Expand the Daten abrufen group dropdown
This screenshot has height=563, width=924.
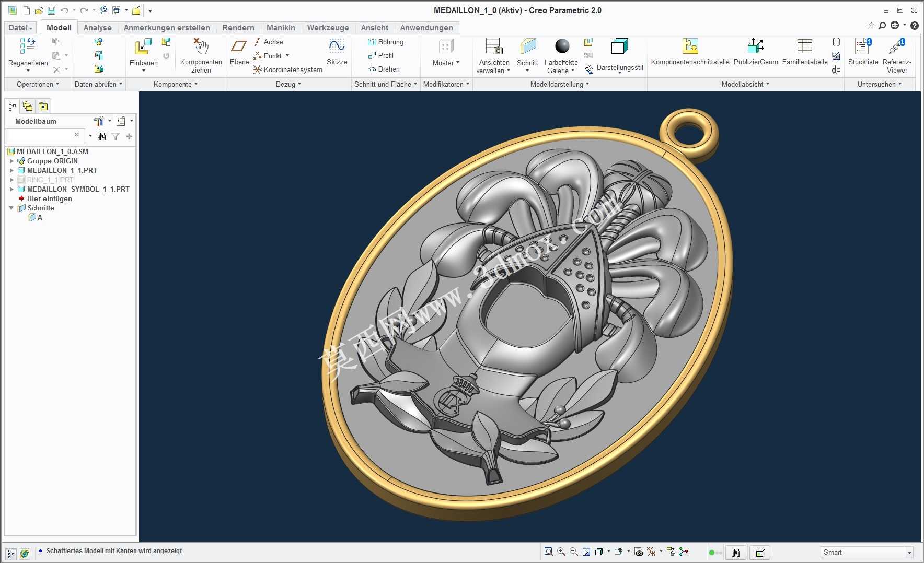(x=98, y=84)
